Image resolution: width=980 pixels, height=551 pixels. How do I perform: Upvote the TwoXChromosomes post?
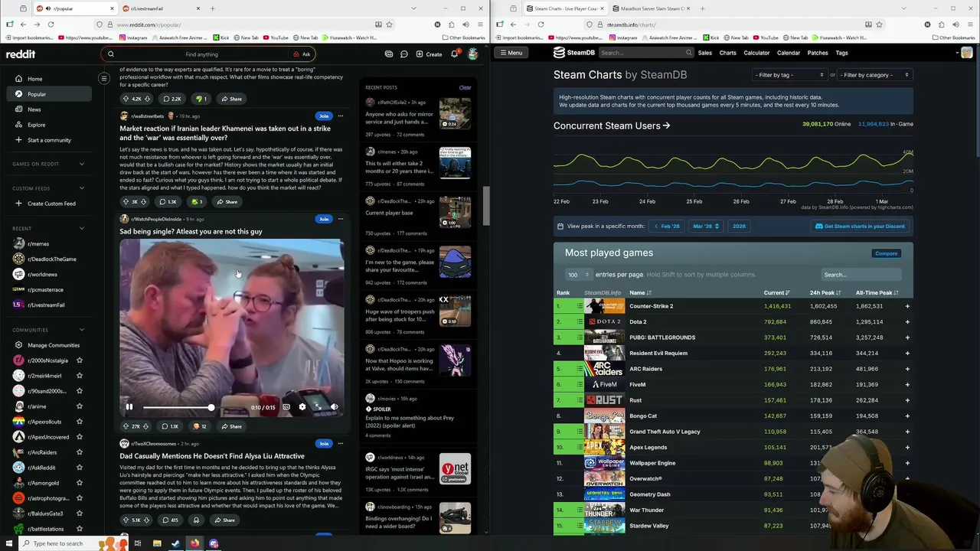point(126,520)
